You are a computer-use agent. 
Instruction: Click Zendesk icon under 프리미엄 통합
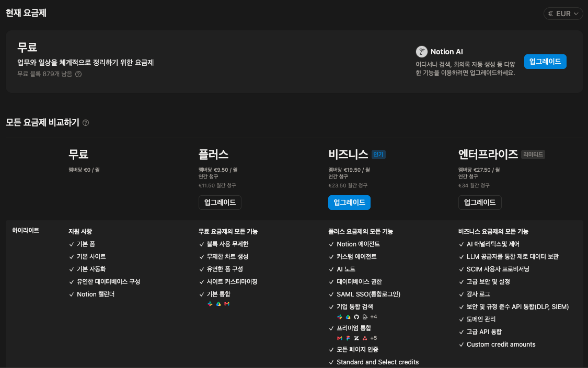[x=356, y=338]
